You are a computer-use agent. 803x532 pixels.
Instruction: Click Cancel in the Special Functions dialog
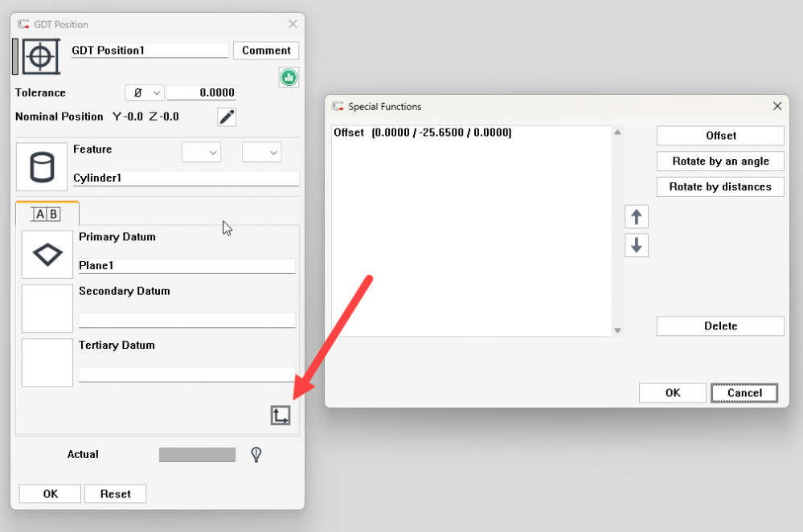[744, 393]
